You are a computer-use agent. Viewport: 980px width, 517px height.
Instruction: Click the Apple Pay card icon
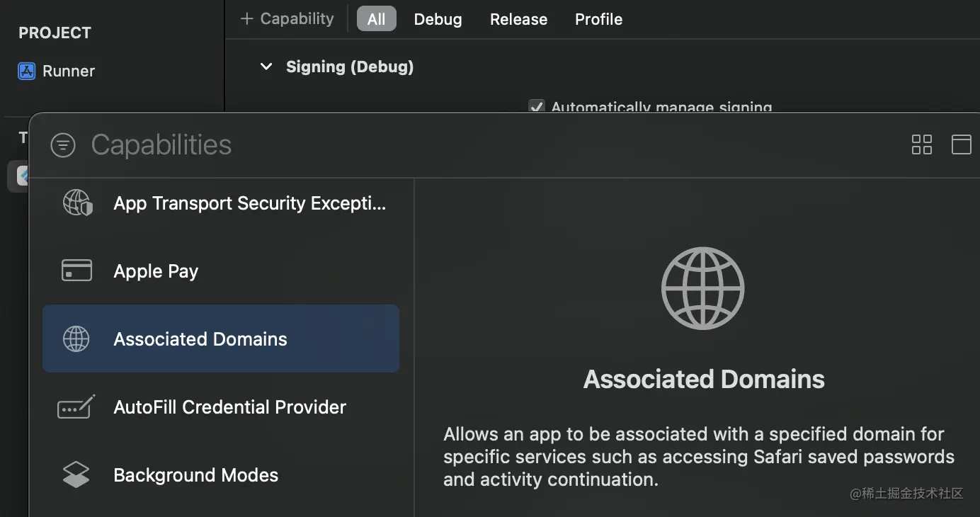pos(76,271)
